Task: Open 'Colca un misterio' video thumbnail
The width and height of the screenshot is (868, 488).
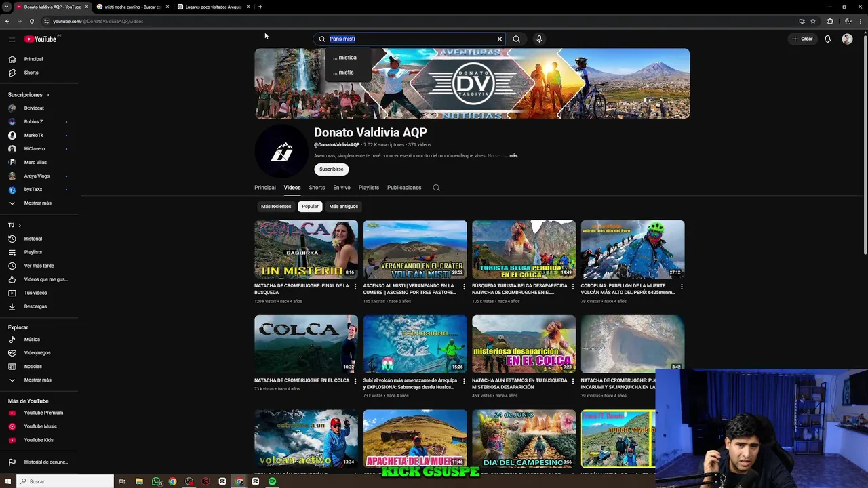Action: coord(306,249)
